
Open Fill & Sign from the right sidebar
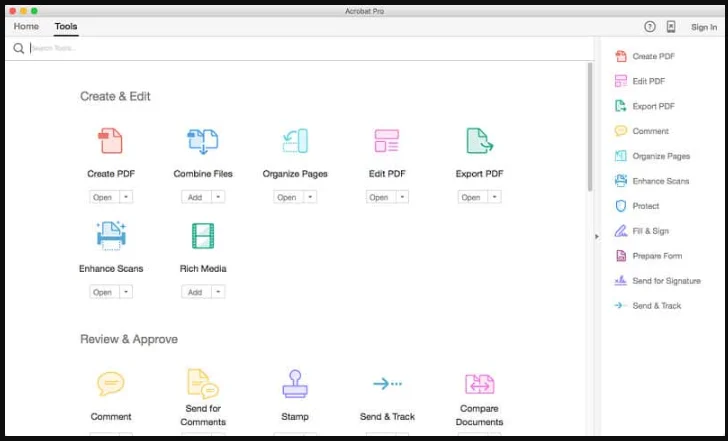click(642, 231)
